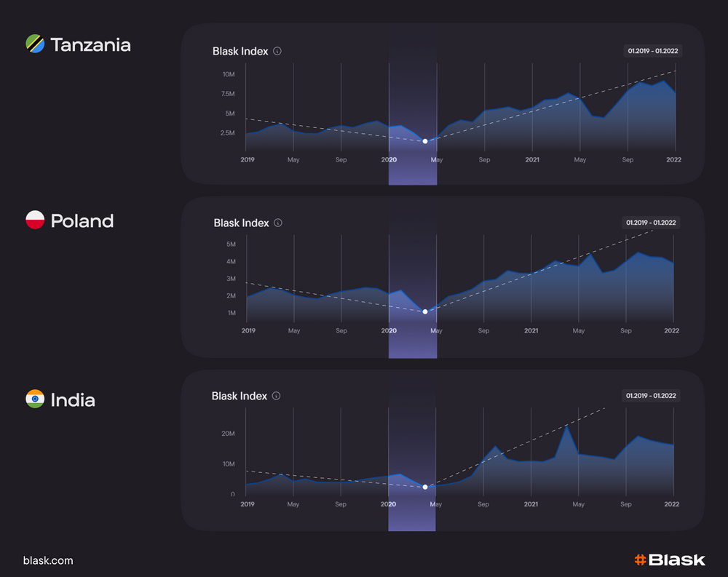This screenshot has width=728, height=577.
Task: Click the Tanzania flag icon
Action: pos(35,44)
